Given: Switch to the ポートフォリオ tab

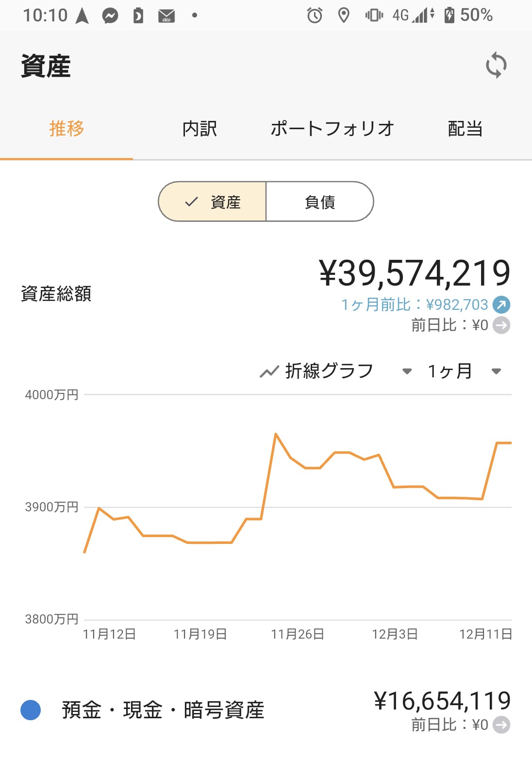Looking at the screenshot, I should pyautogui.click(x=332, y=129).
